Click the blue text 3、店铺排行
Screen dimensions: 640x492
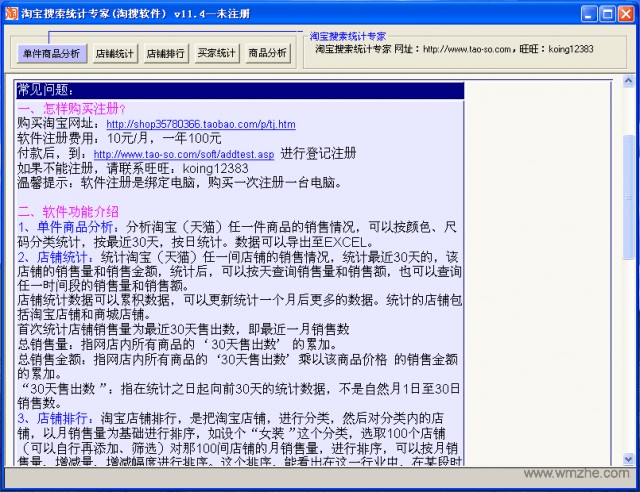point(56,418)
